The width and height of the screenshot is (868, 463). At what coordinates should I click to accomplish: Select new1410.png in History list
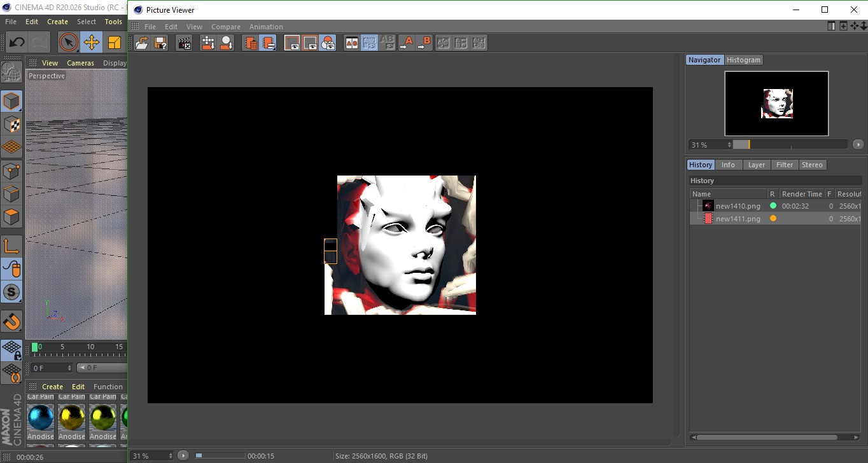[x=738, y=206]
